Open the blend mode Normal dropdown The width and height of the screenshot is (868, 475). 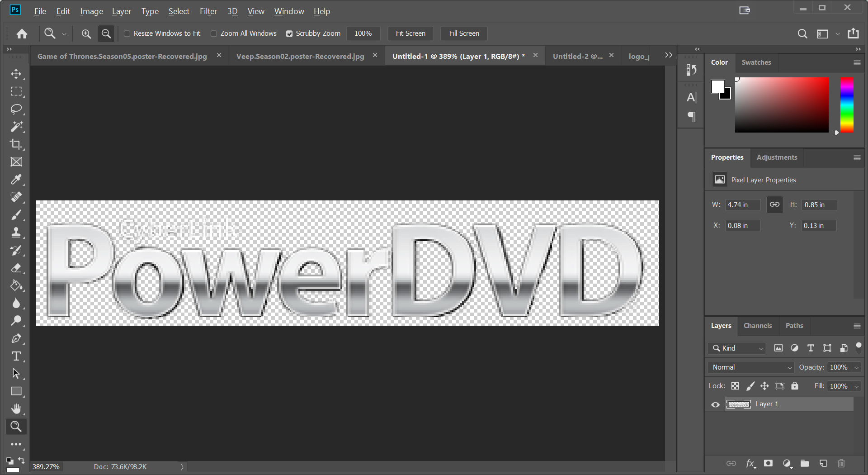click(x=751, y=367)
